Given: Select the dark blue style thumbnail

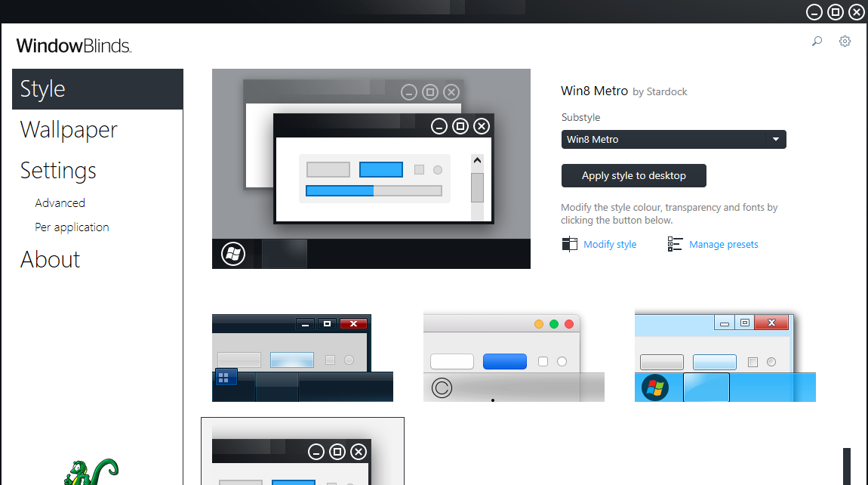Looking at the screenshot, I should click(302, 358).
